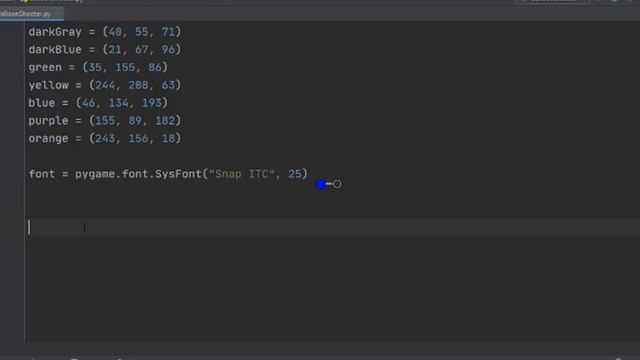Click the blue = (46, 134, 193) line

(x=98, y=103)
